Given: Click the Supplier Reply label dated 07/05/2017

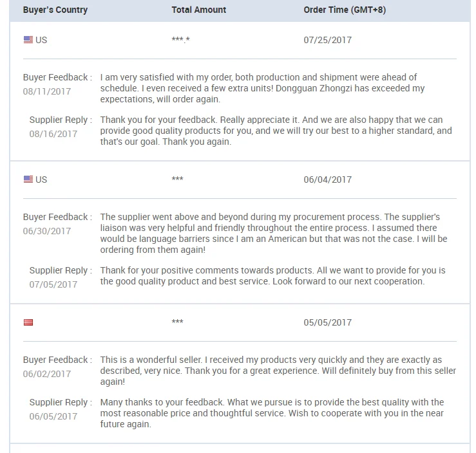Looking at the screenshot, I should pos(61,270).
